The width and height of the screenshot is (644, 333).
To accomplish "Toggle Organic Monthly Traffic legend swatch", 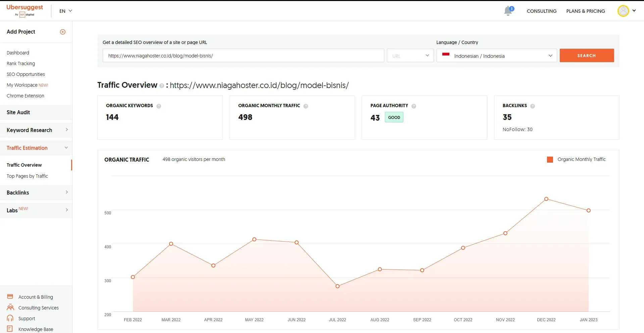I will click(550, 160).
